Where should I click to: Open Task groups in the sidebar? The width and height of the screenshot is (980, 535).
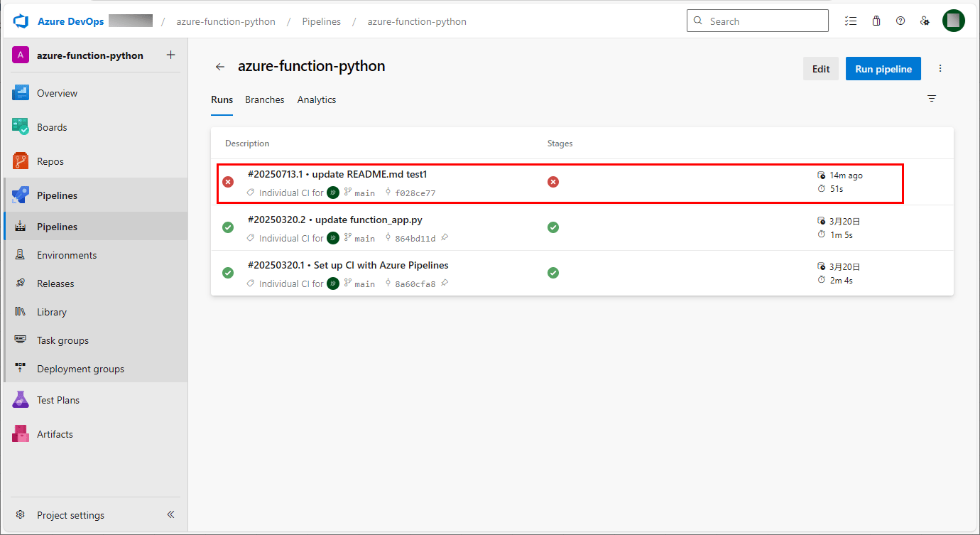click(x=94, y=340)
